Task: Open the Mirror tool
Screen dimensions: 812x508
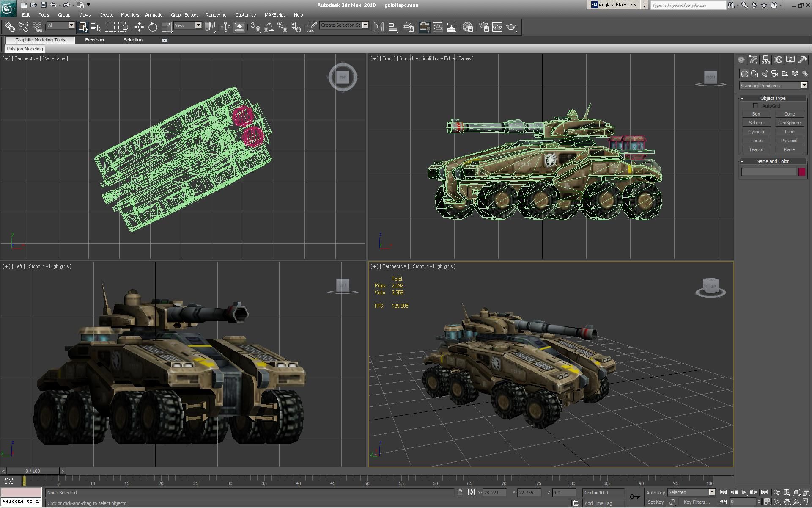Action: pyautogui.click(x=379, y=28)
